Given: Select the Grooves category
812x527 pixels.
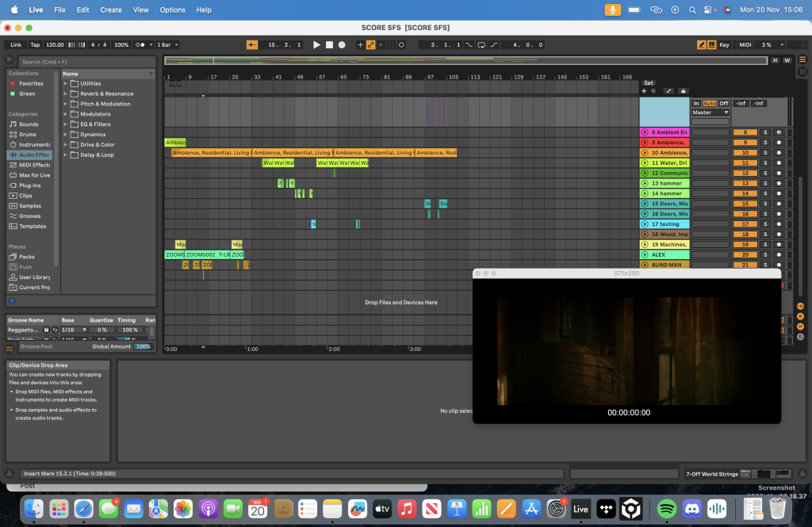Looking at the screenshot, I should tap(29, 216).
